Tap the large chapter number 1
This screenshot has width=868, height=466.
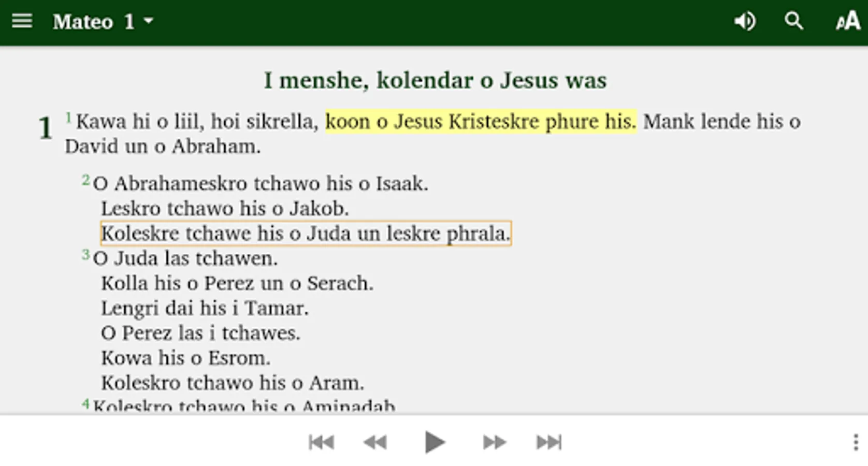tap(46, 128)
